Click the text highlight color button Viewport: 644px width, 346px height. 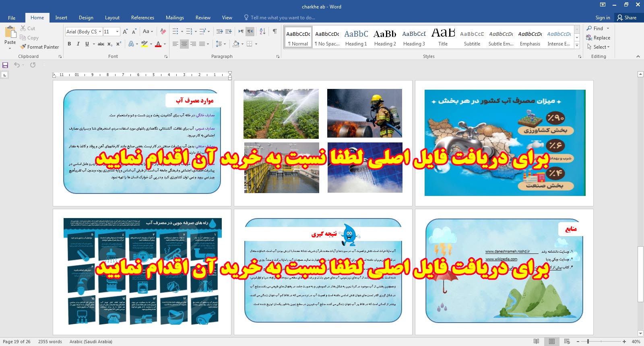coord(144,44)
